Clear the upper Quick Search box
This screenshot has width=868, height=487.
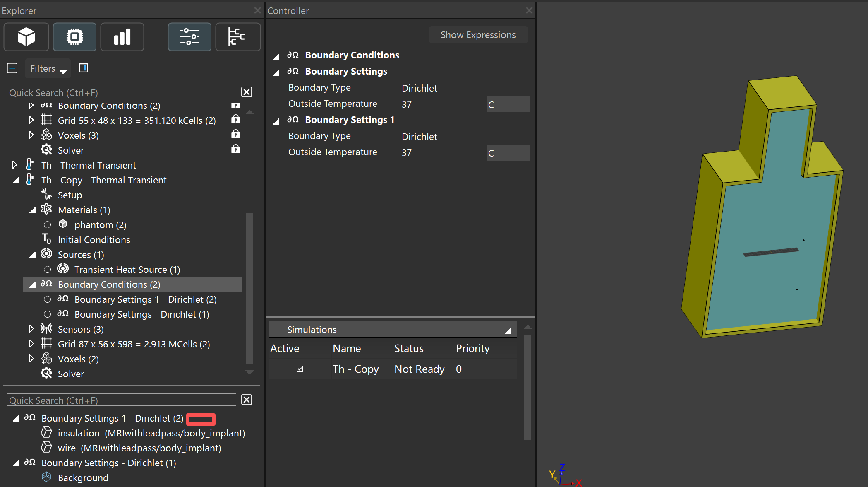coord(247,92)
